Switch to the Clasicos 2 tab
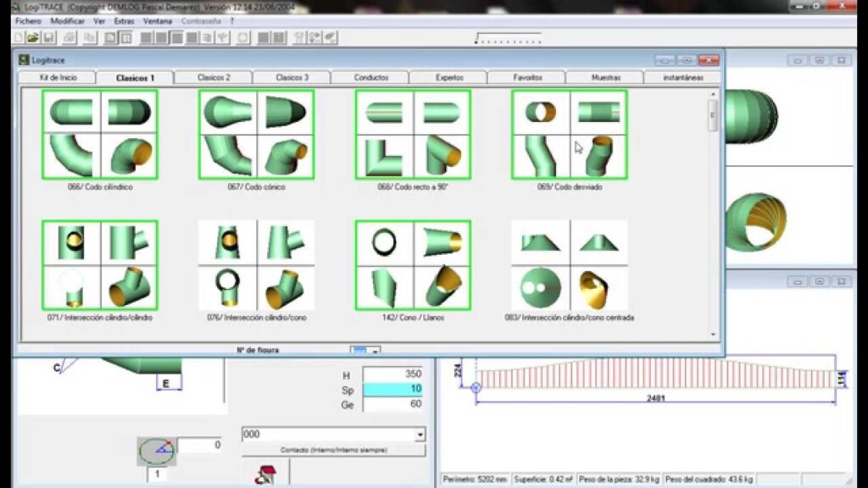 (x=214, y=77)
